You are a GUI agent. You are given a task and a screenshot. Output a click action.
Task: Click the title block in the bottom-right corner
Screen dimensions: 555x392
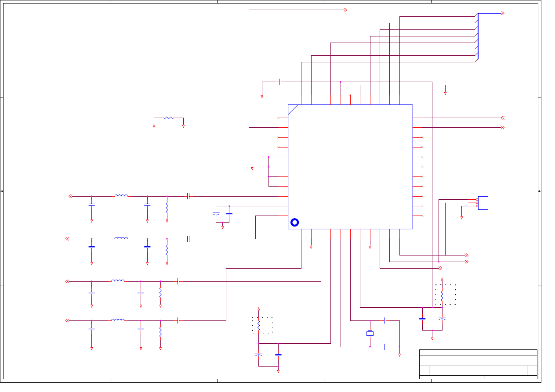(x=478, y=364)
